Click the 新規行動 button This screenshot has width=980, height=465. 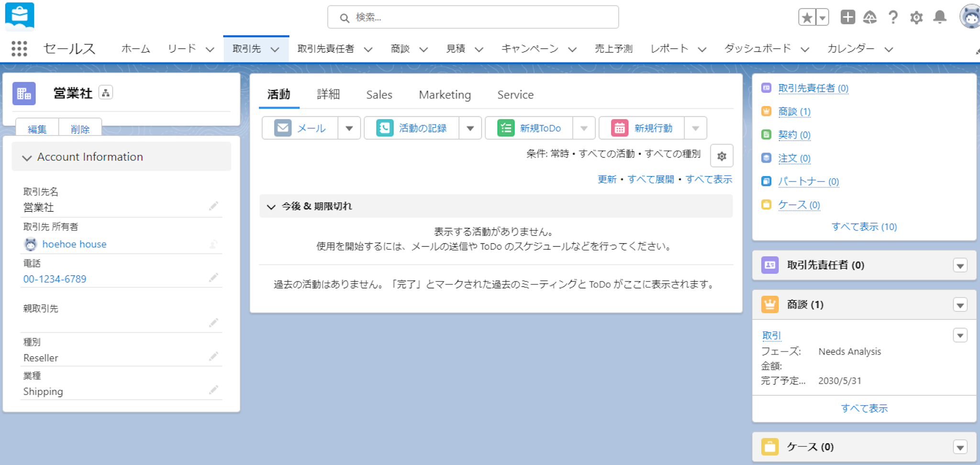tap(642, 128)
